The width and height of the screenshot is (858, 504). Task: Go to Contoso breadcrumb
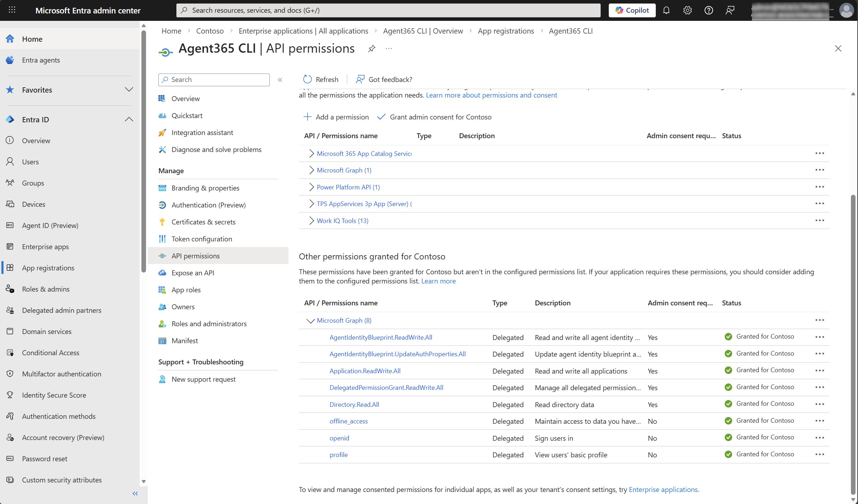pyautogui.click(x=210, y=31)
